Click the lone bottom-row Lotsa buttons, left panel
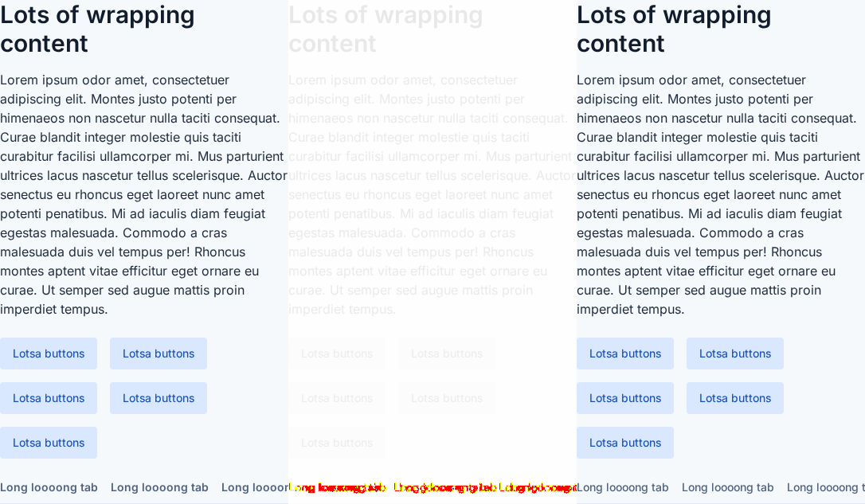 coord(49,443)
